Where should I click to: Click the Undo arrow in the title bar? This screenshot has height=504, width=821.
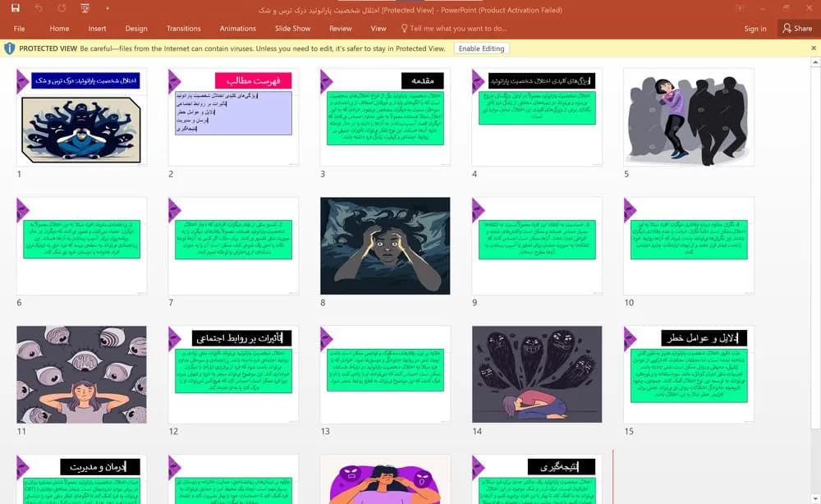pos(39,8)
